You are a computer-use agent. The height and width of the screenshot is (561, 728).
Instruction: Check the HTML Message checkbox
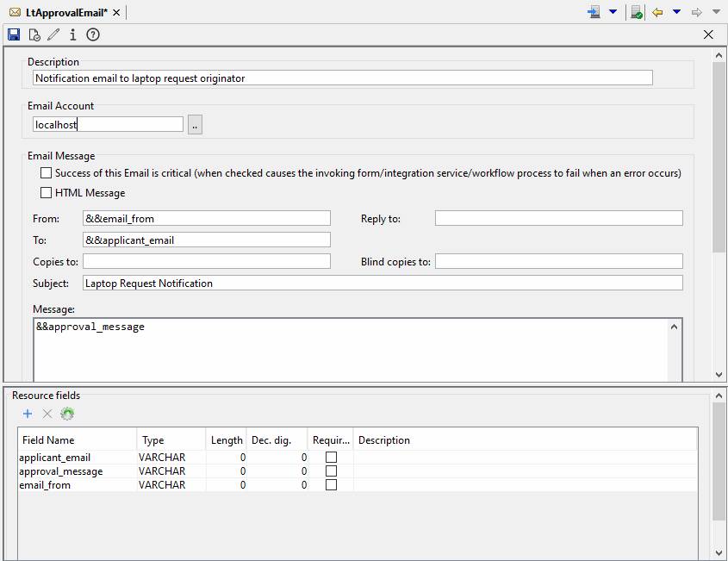47,193
